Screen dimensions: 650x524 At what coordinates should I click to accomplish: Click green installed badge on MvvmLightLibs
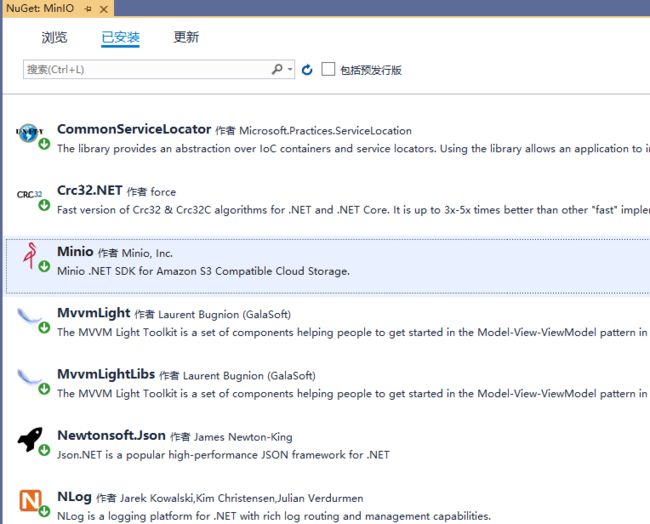44,389
